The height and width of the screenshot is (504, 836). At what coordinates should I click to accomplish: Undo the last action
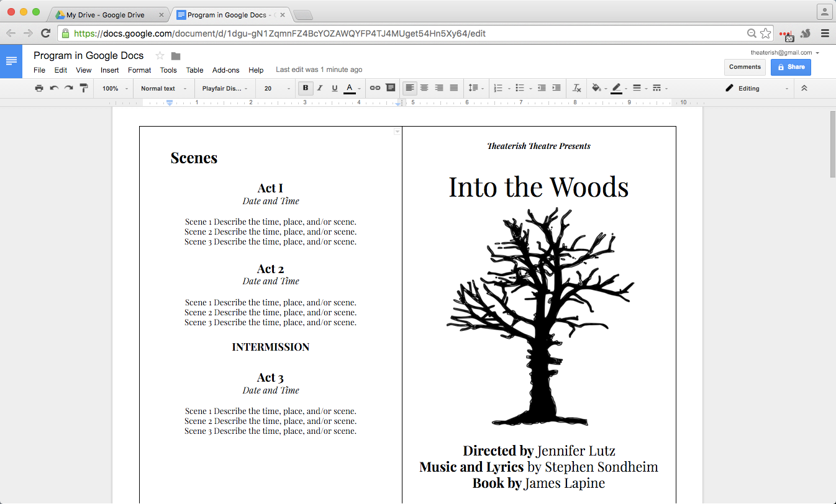pos(54,88)
